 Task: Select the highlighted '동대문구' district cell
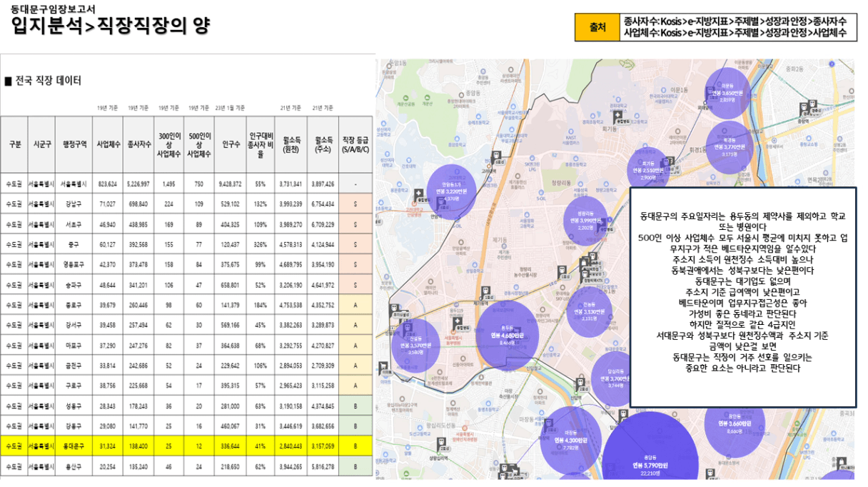74,446
